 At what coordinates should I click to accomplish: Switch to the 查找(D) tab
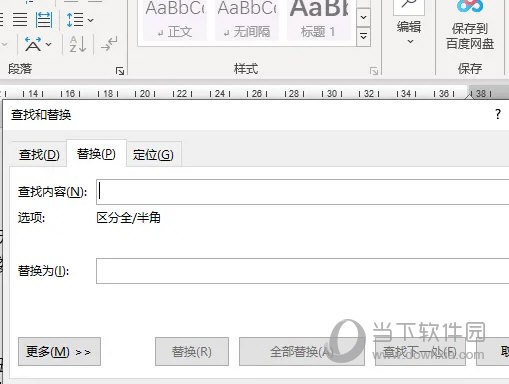[x=39, y=155]
